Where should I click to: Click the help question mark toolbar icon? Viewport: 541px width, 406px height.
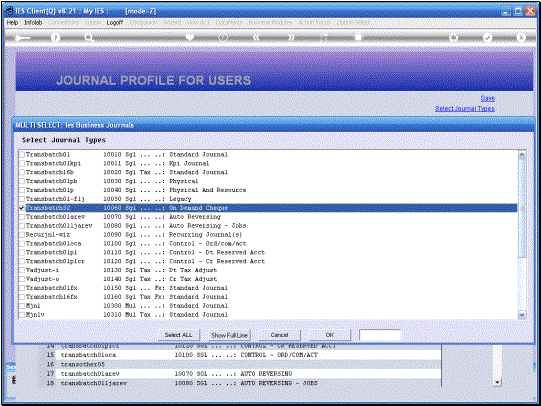pos(55,38)
